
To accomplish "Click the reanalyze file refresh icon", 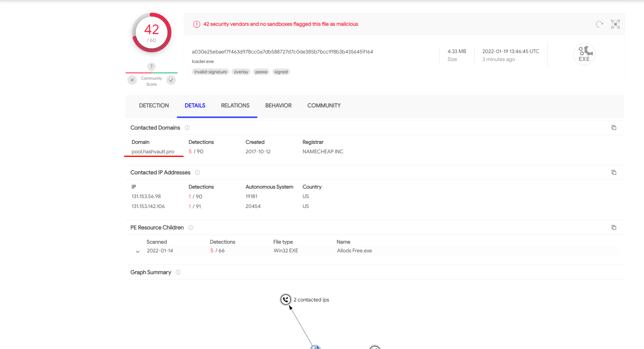I will coord(599,24).
